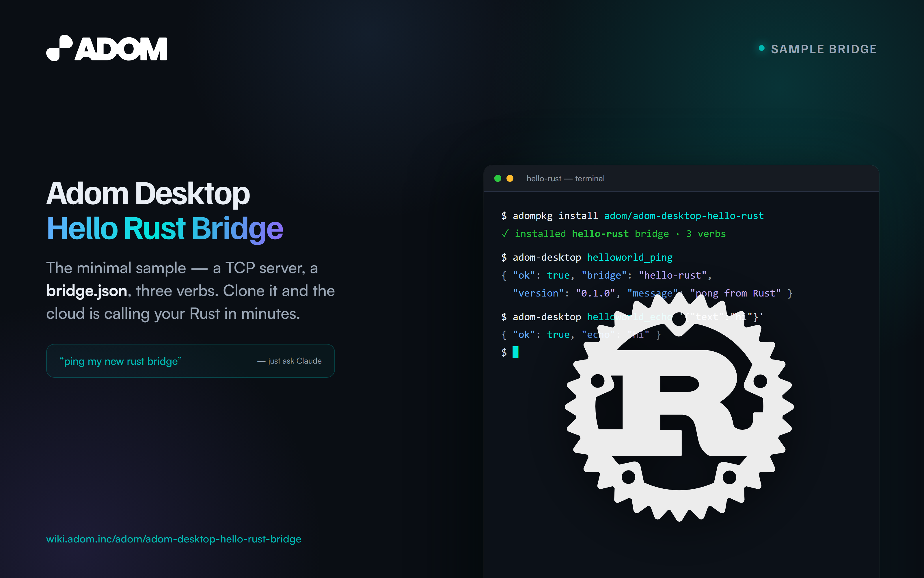
Task: Click 'cloud is calling your Rust in minutes.'
Action: [173, 314]
